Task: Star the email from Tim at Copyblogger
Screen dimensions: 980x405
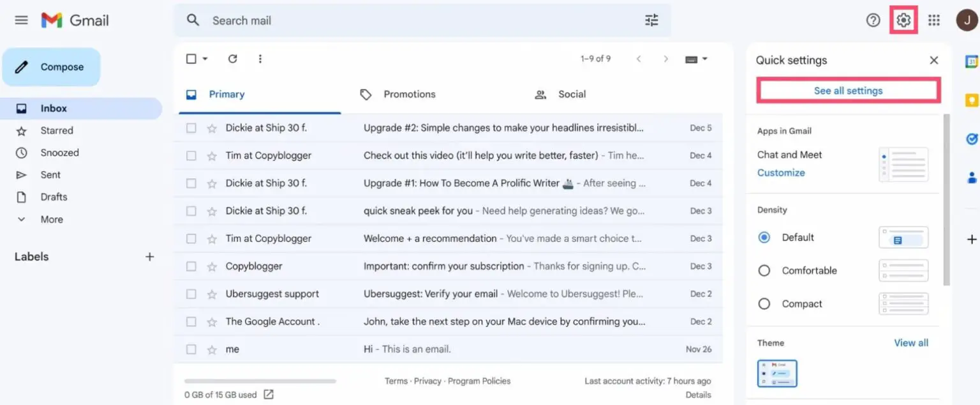Action: [x=212, y=155]
